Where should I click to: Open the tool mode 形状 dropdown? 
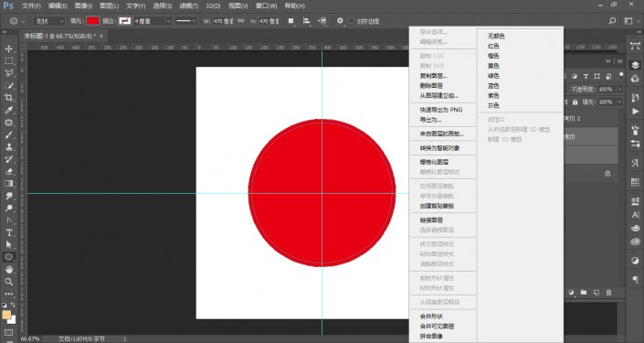tap(49, 21)
